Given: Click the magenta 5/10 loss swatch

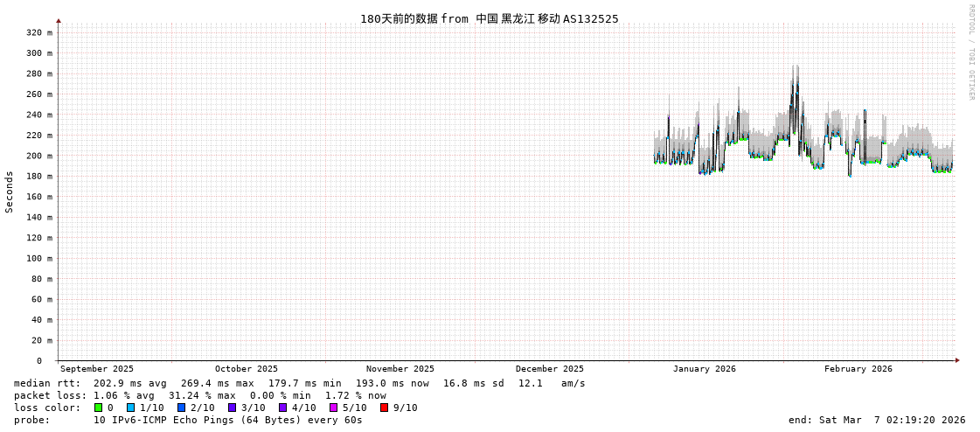Looking at the screenshot, I should click(333, 408).
